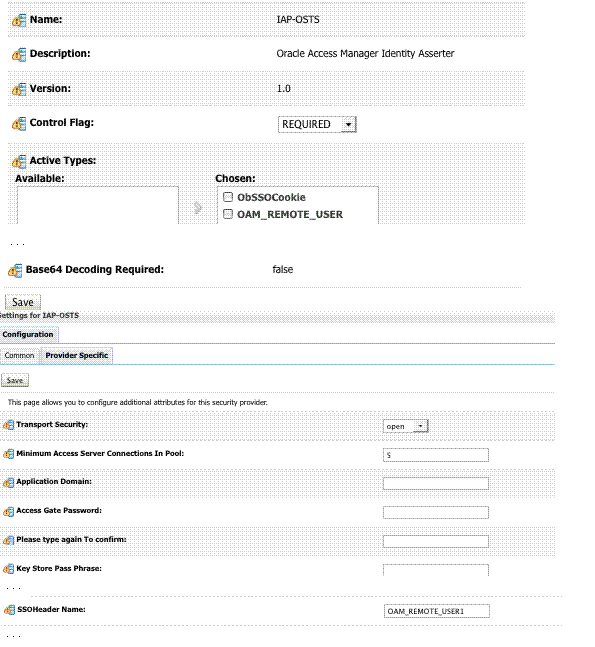This screenshot has width=595, height=647.
Task: Click the small Save button under Common tab
Action: 15,380
